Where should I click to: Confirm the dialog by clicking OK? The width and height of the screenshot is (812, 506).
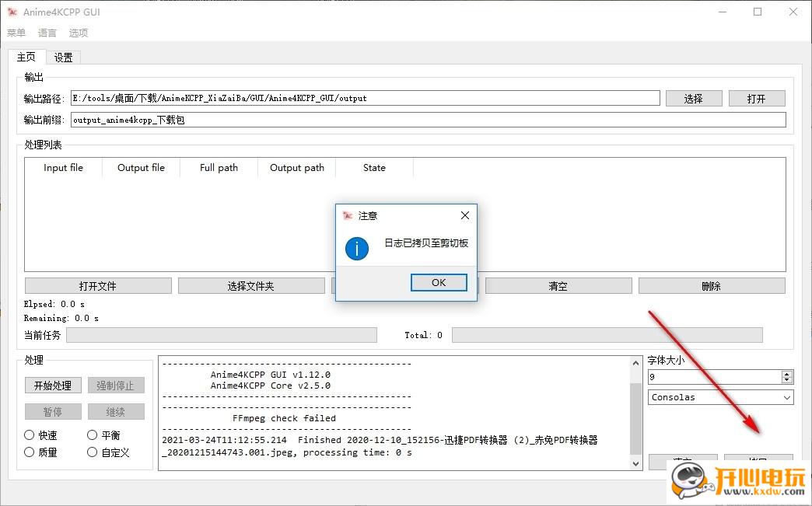click(x=439, y=282)
